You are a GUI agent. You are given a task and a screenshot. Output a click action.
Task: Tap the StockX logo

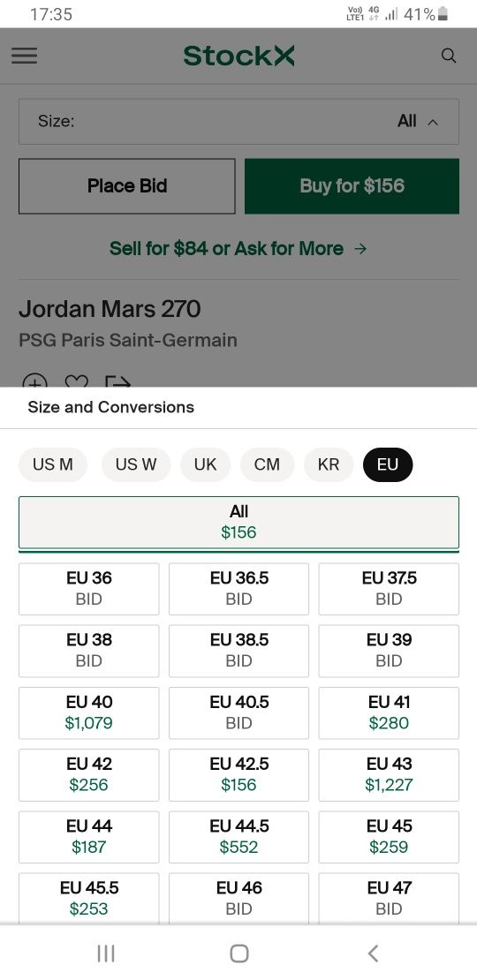click(238, 56)
